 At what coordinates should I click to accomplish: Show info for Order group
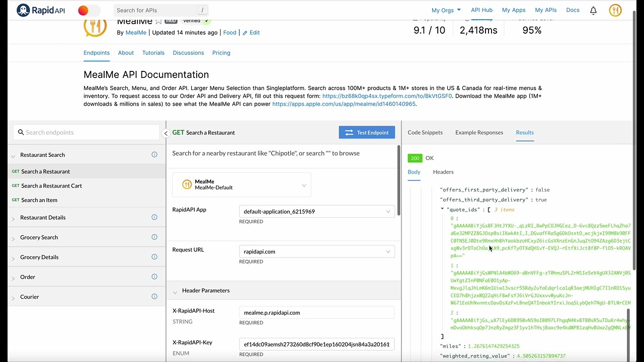pos(154,277)
